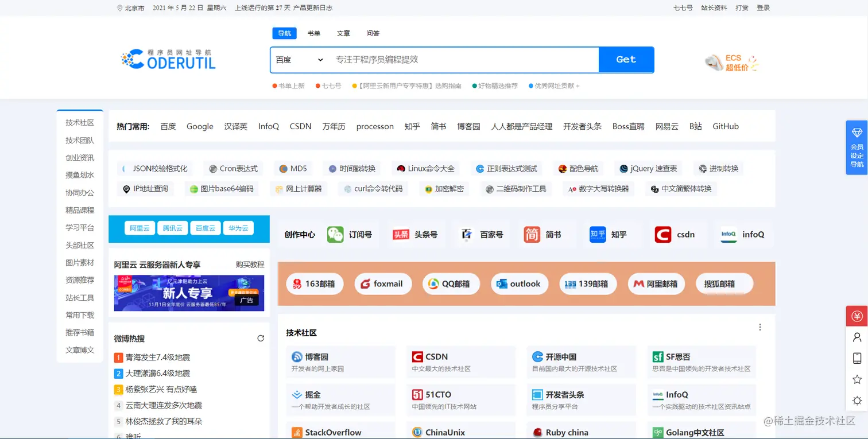Screen dimensions: 868x439
Task: Open the StackOverflow community card
Action: point(341,431)
